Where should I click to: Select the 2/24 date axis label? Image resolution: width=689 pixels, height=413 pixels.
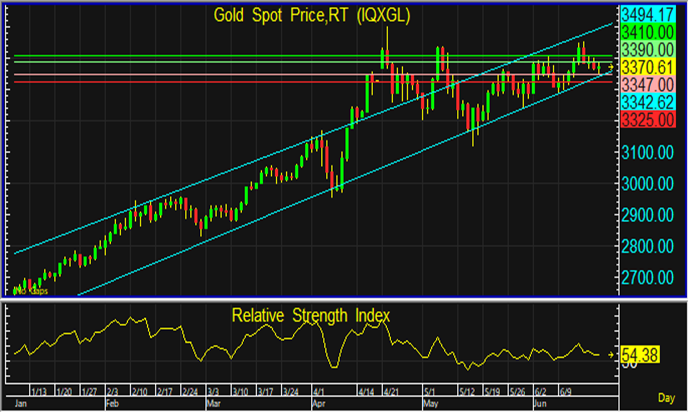(x=190, y=392)
